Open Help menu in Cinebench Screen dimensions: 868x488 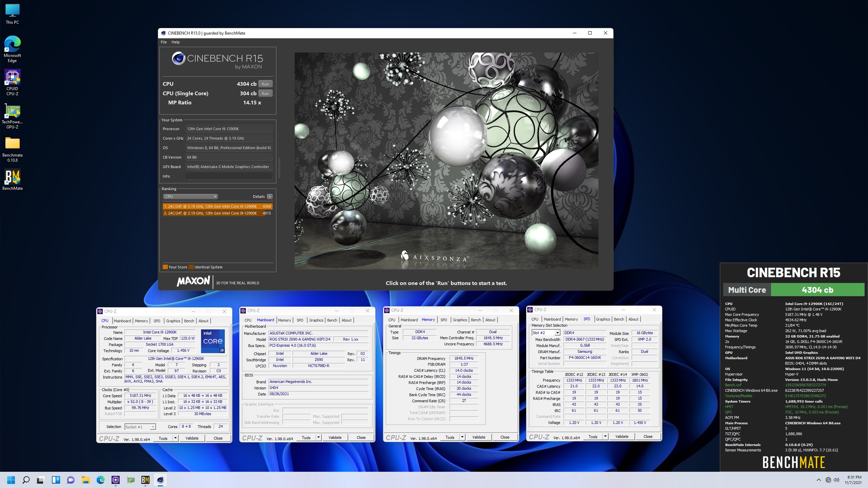(x=175, y=42)
